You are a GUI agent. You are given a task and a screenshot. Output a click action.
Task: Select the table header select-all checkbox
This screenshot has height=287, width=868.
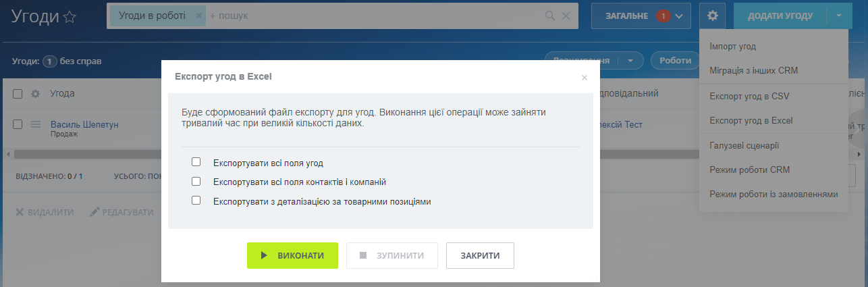pyautogui.click(x=18, y=93)
